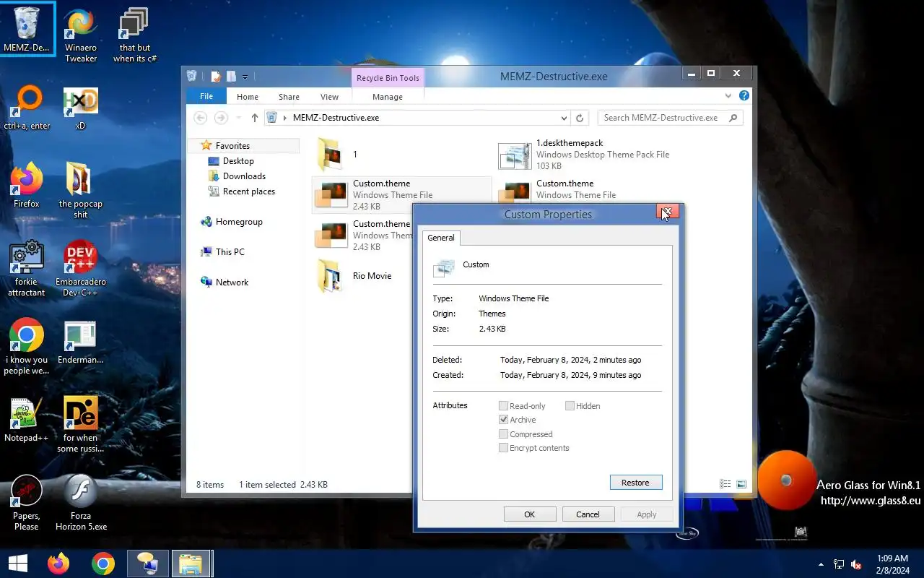The image size is (924, 578).
Task: Switch to Details view layout icon
Action: tap(725, 484)
